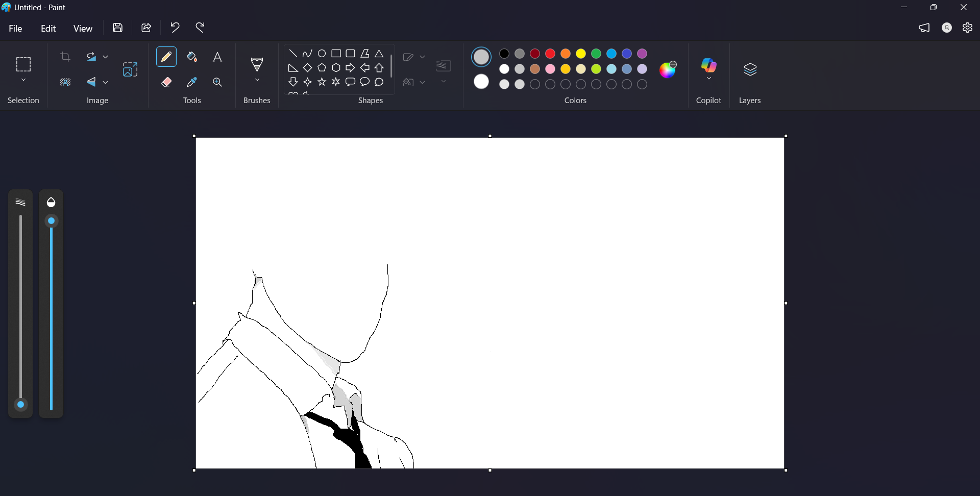
Task: Select the Text tool
Action: pos(218,56)
